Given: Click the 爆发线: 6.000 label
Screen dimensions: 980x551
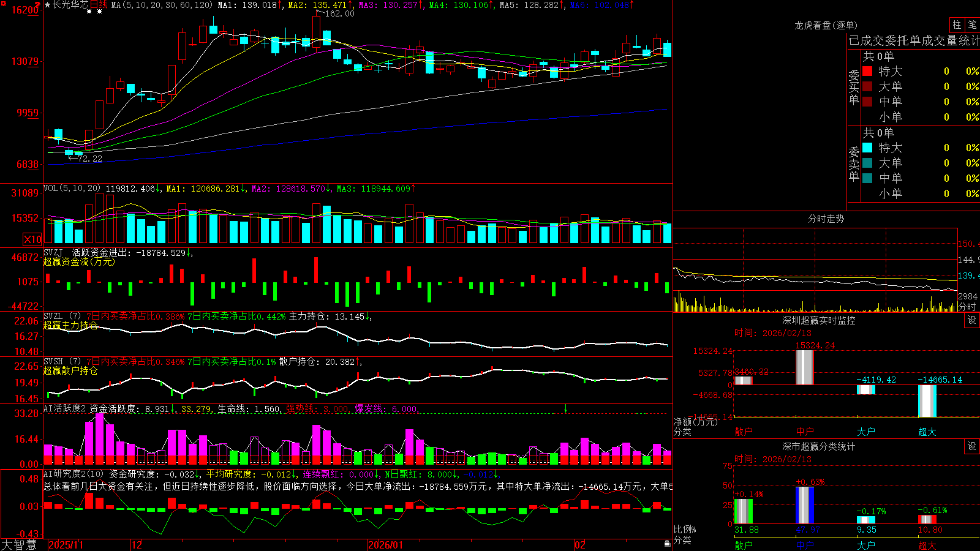Looking at the screenshot, I should pos(387,408).
